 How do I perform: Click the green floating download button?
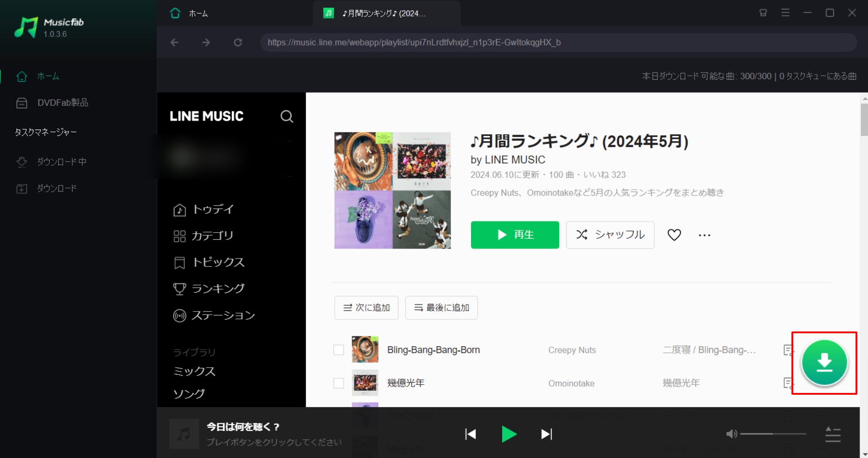click(824, 363)
